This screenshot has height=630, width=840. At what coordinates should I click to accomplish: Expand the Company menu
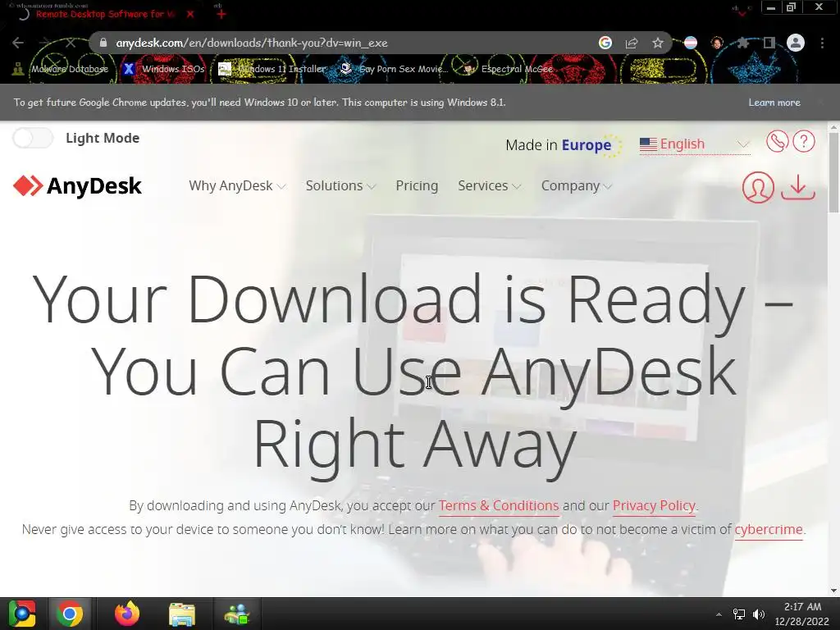click(x=577, y=186)
